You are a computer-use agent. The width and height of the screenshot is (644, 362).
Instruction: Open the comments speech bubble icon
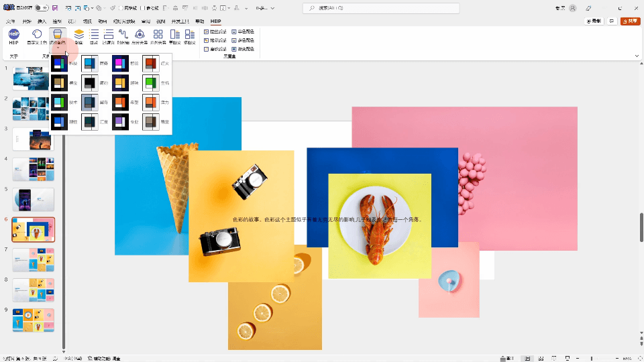click(612, 21)
